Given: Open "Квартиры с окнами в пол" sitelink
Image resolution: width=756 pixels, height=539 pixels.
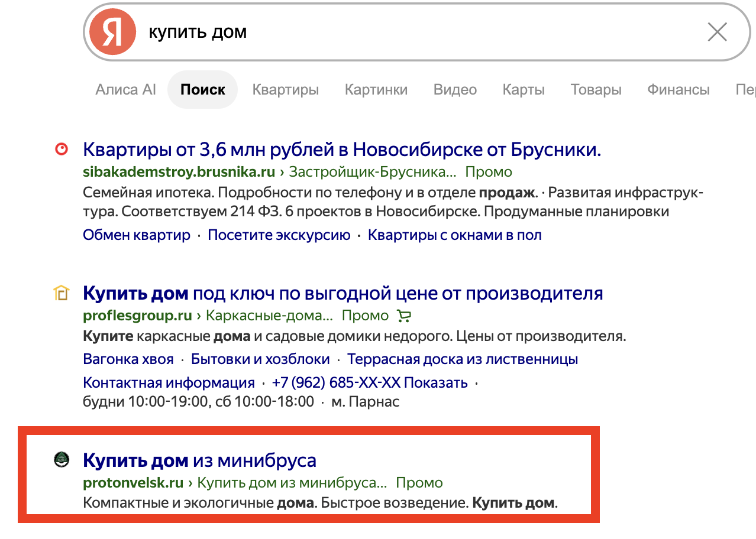Looking at the screenshot, I should click(454, 235).
